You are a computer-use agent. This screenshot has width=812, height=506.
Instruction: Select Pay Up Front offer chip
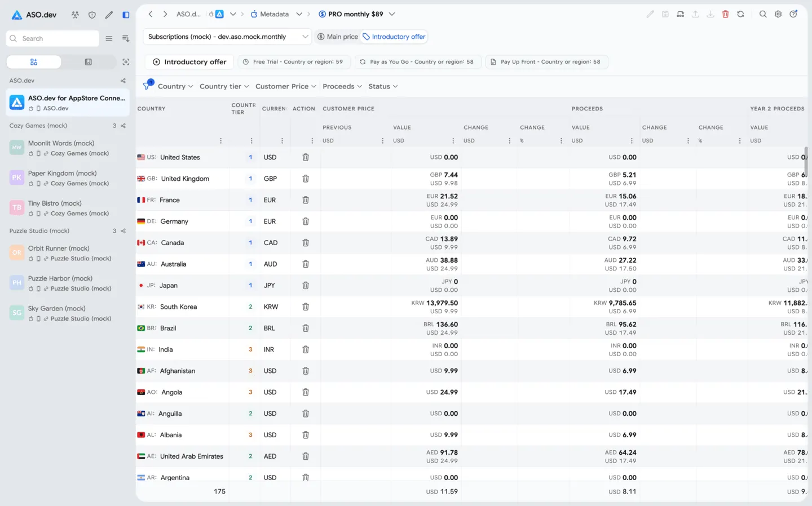tap(546, 62)
